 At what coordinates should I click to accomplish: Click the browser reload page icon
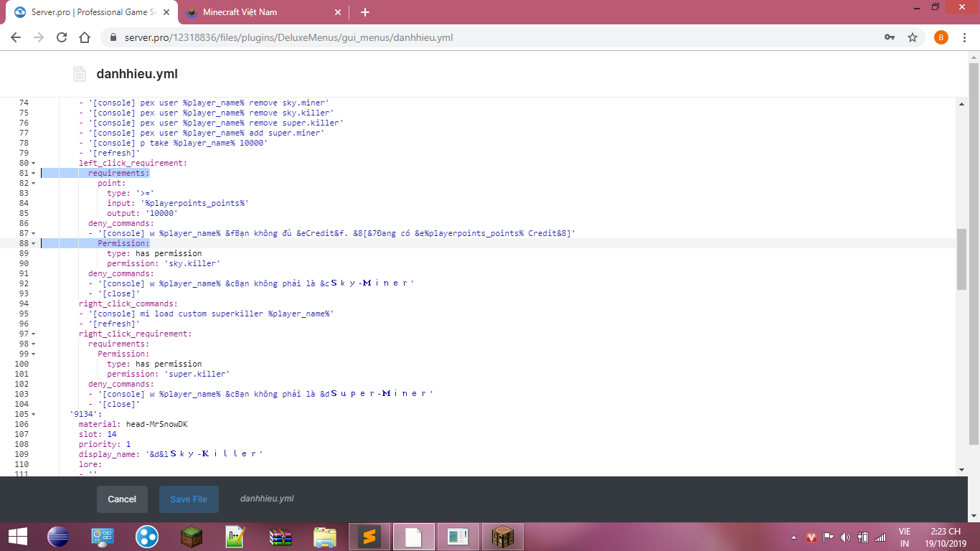[62, 37]
